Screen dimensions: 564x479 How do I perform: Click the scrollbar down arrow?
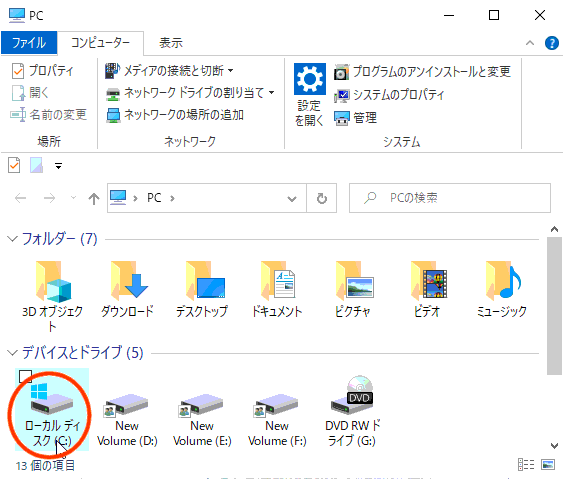tap(554, 446)
